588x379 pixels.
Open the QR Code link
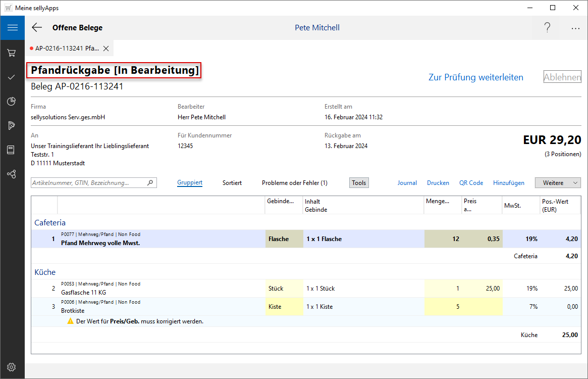(x=471, y=183)
